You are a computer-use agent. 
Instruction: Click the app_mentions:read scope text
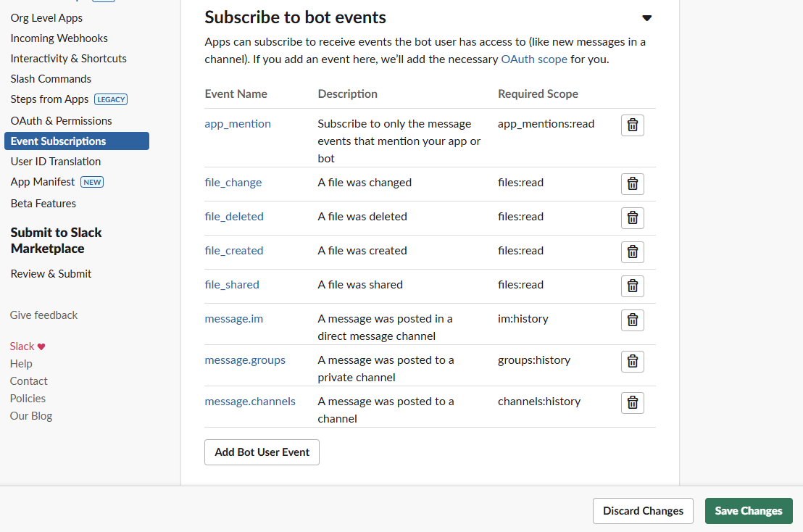click(x=546, y=124)
